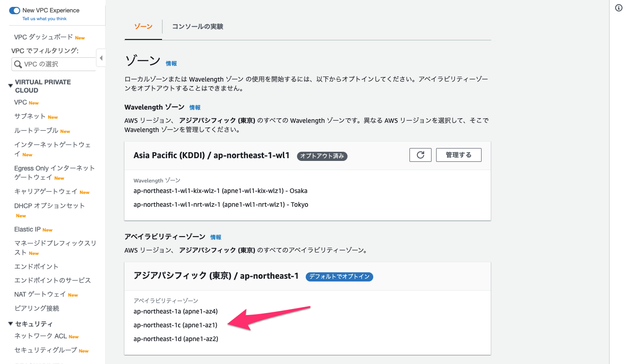Select ap-northeast-1-wl1-kix-wlz-1 Osaka zone text
Viewport: 628px width, 364px height.
[220, 191]
